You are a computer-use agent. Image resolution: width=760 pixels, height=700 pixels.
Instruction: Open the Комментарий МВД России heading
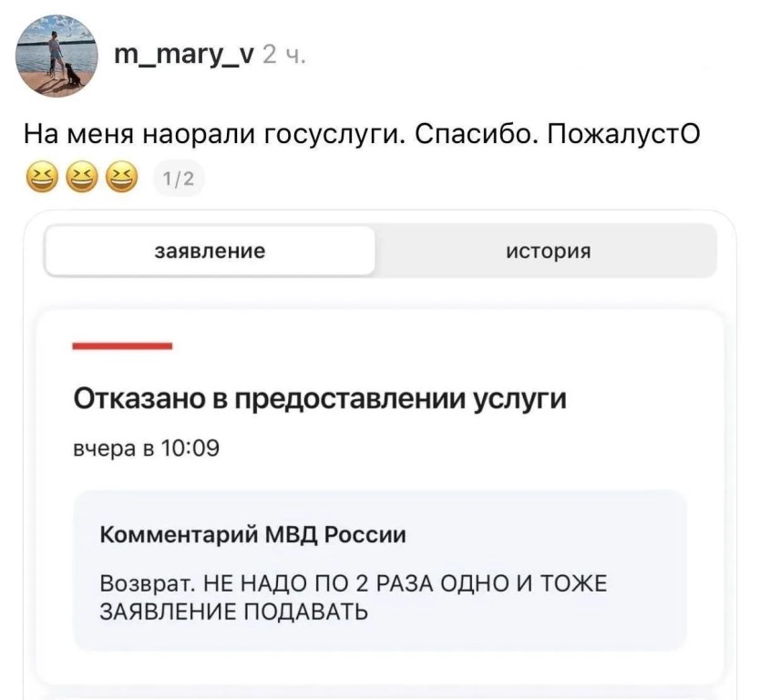[x=253, y=535]
